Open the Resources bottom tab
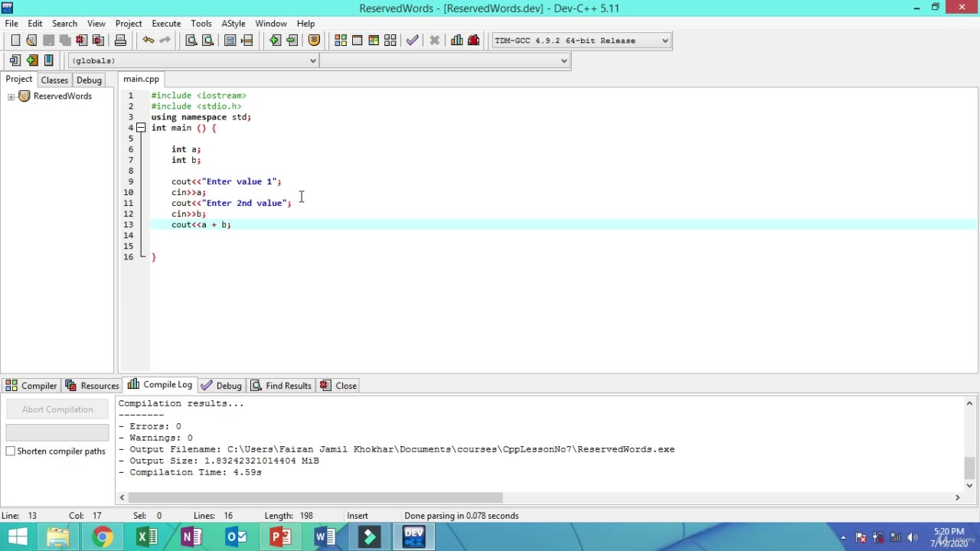980x551 pixels. (x=92, y=386)
